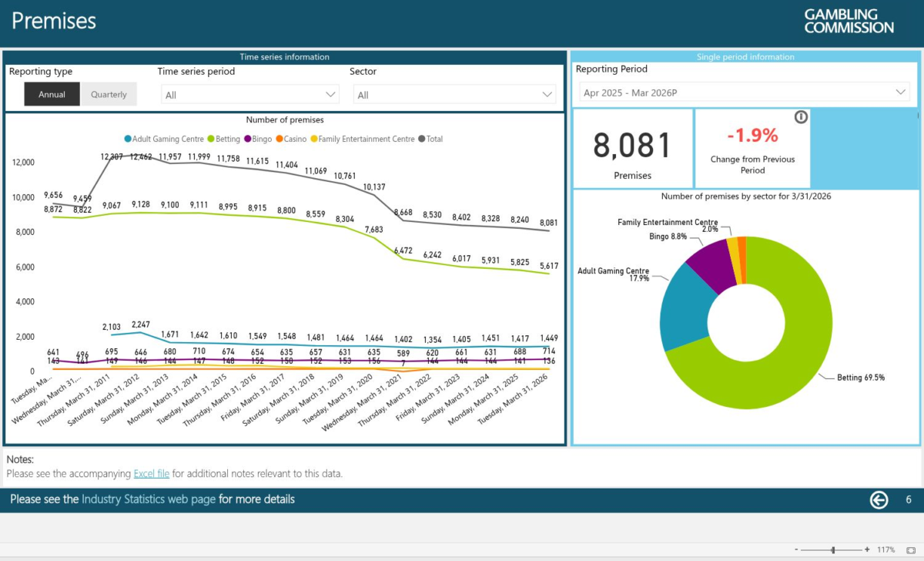
Task: Click the Gambling Commission logo
Action: click(849, 21)
